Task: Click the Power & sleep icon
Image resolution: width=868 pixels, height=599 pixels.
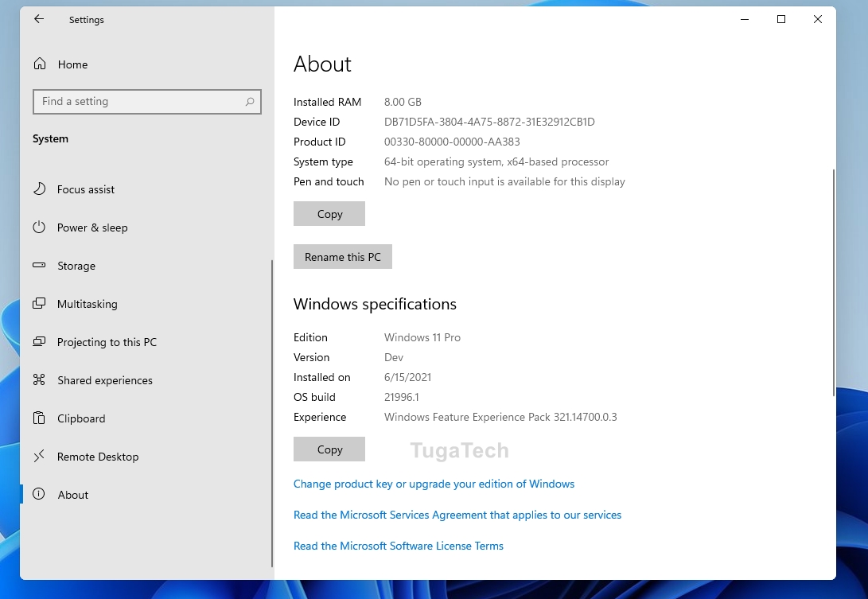Action: 39,227
